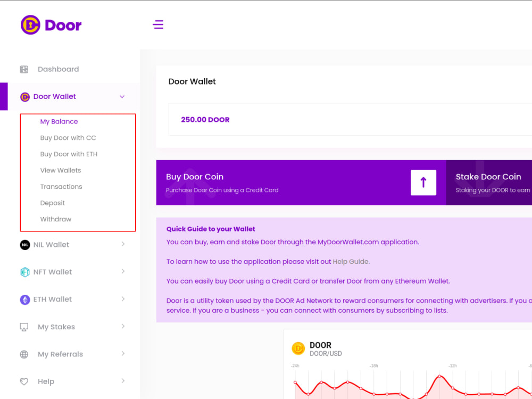Open the Withdraw submenu link
Screen dimensions: 532x399
56,219
